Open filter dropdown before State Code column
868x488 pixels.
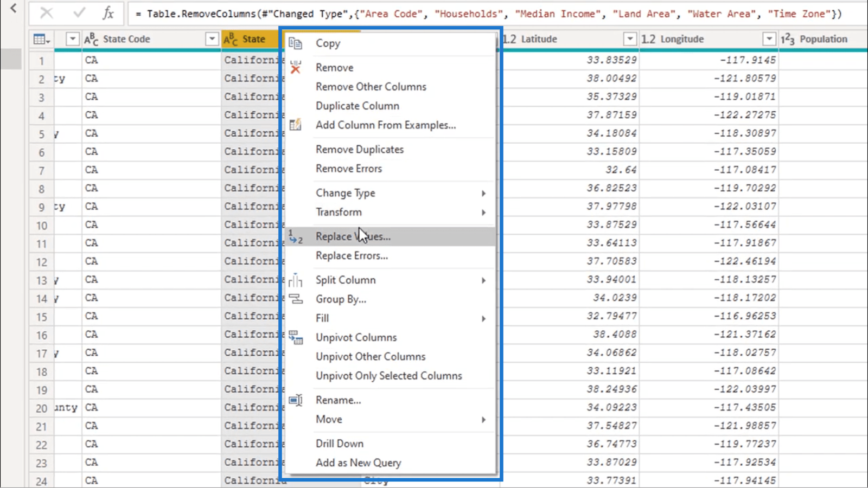pos(72,39)
